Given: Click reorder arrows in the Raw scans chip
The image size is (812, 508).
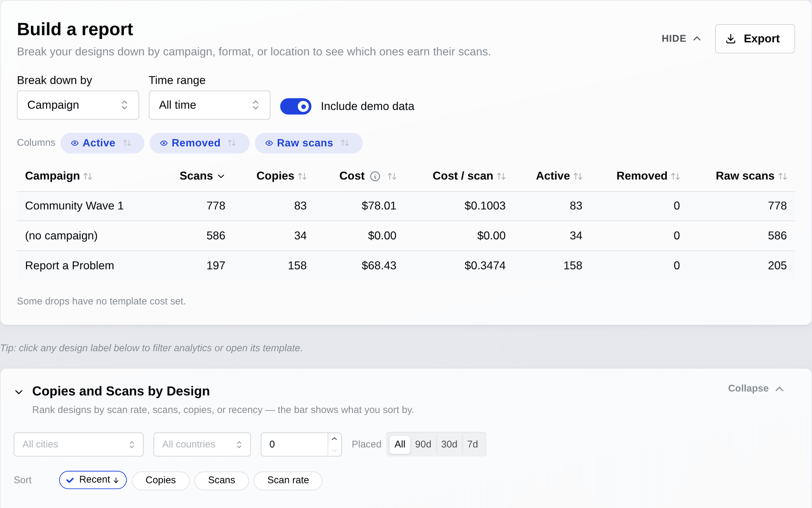Looking at the screenshot, I should point(345,143).
